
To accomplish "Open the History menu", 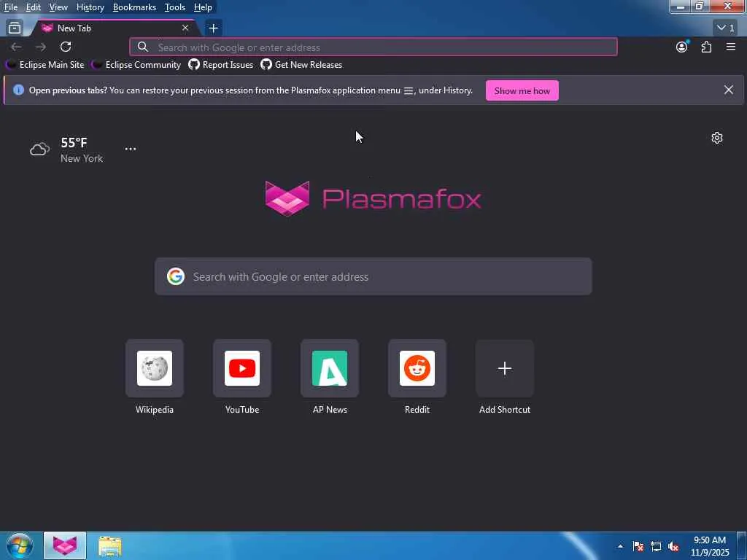I will [x=90, y=7].
